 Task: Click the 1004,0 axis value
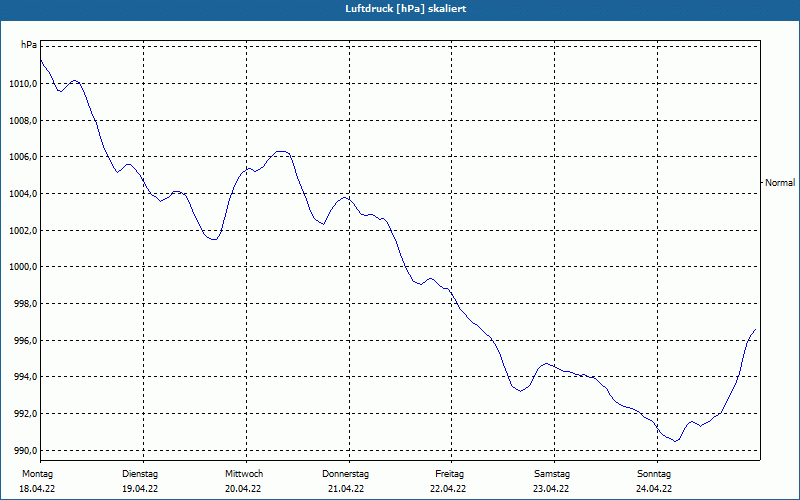(23, 194)
